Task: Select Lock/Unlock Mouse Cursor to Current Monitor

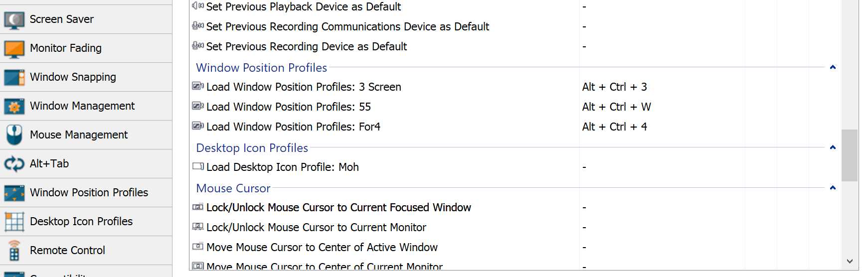Action: click(316, 228)
